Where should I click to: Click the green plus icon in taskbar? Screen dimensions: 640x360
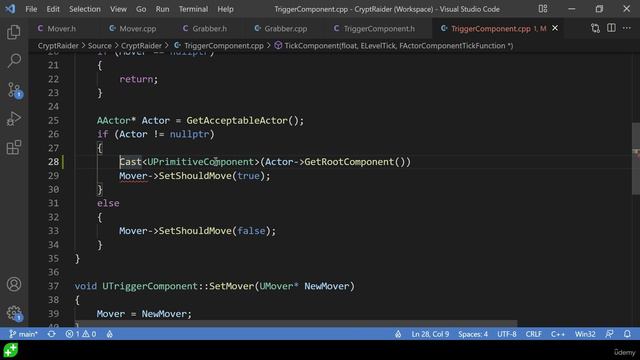pyautogui.click(x=11, y=350)
